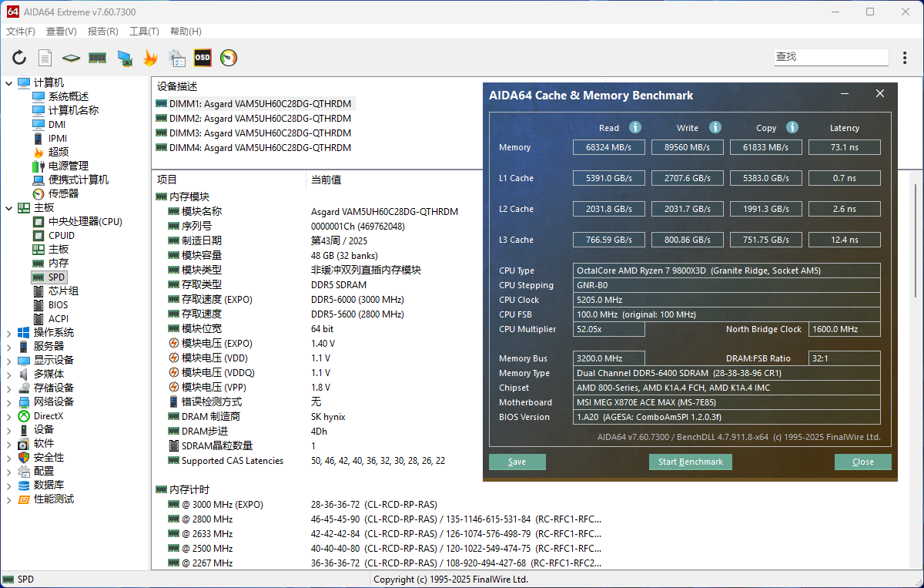The image size is (924, 588).
Task: Click the info icon next to Read
Action: (x=635, y=128)
